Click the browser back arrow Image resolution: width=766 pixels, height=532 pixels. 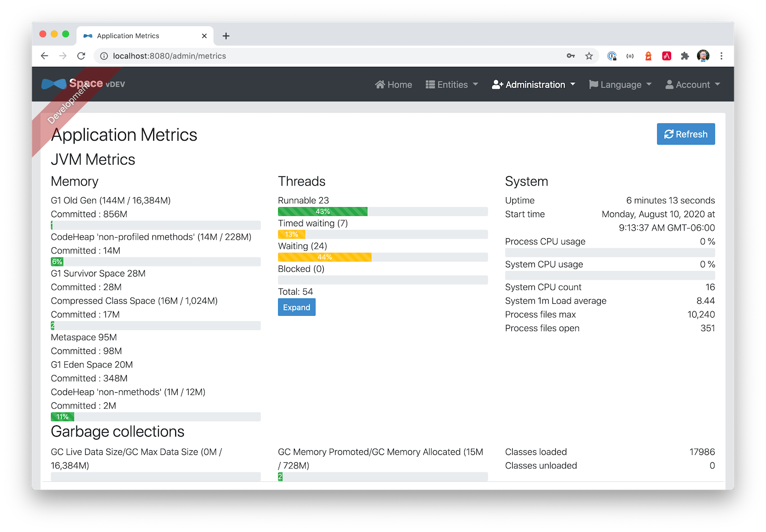click(45, 56)
